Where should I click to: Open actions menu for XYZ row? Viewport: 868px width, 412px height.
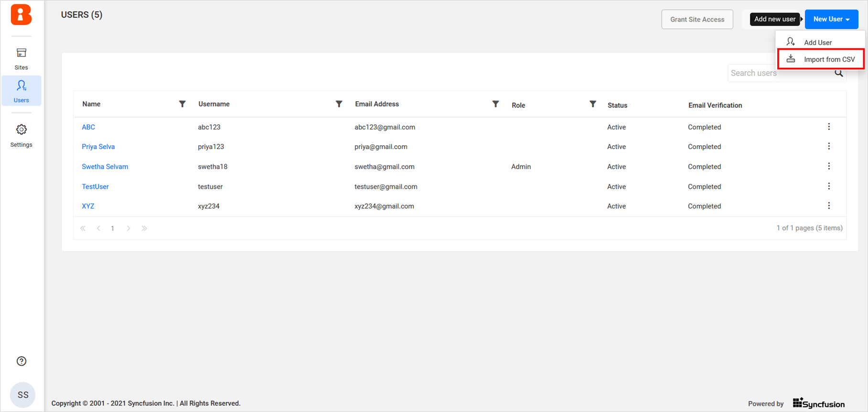(x=829, y=206)
